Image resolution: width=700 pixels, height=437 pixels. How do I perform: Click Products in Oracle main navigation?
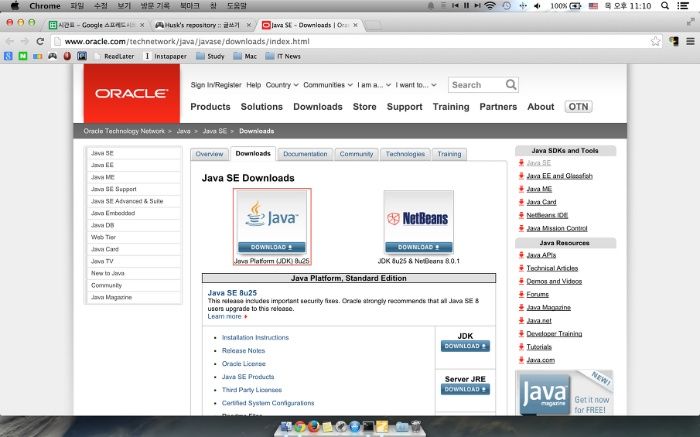click(x=210, y=107)
